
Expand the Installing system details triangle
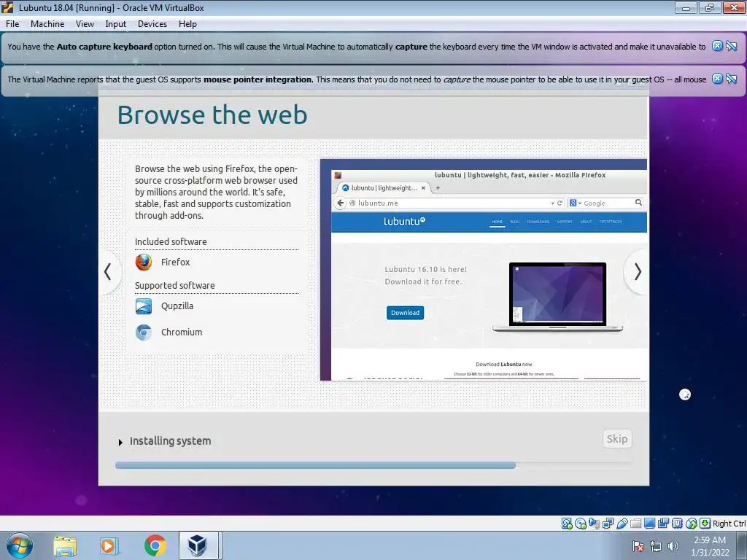point(120,443)
